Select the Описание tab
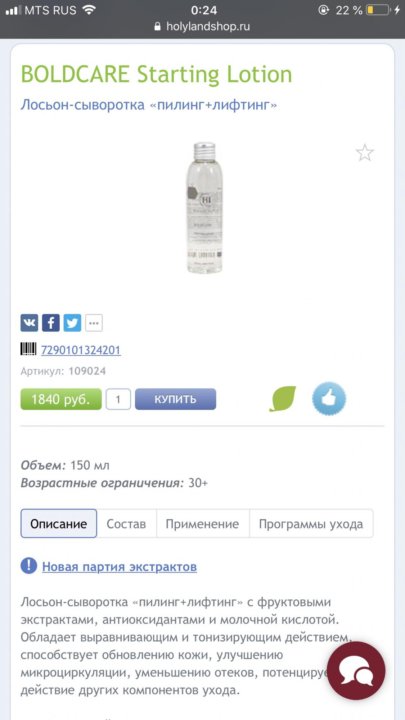The height and width of the screenshot is (720, 405). coord(59,523)
